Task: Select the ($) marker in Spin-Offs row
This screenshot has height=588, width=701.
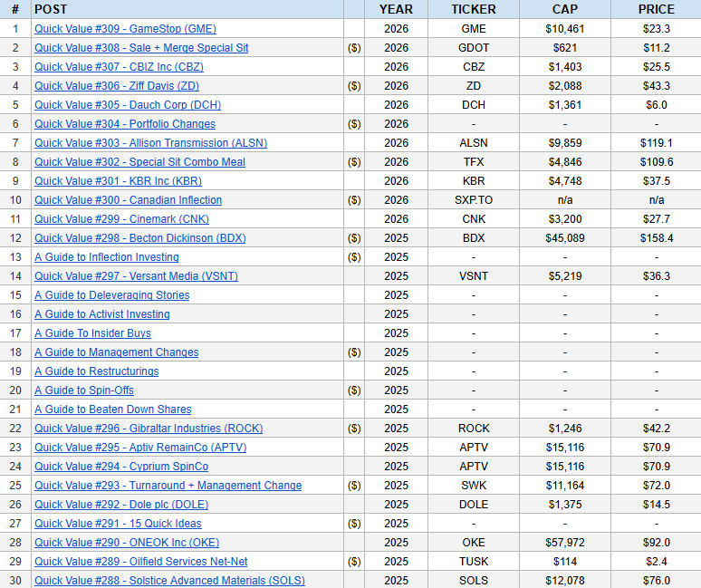Action: [354, 390]
